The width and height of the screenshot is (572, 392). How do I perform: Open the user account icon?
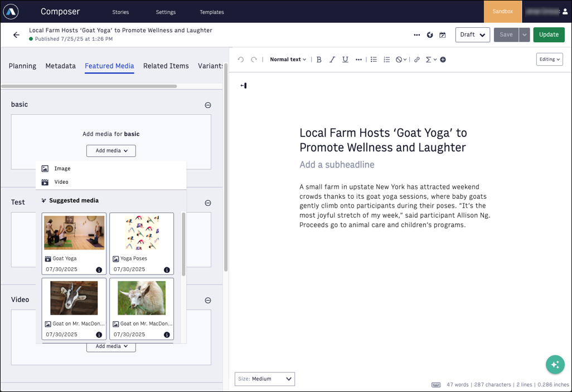coord(565,12)
